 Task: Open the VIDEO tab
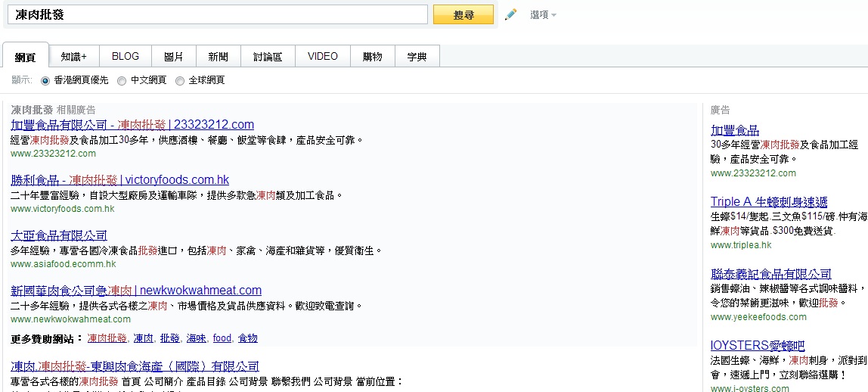[x=323, y=57]
